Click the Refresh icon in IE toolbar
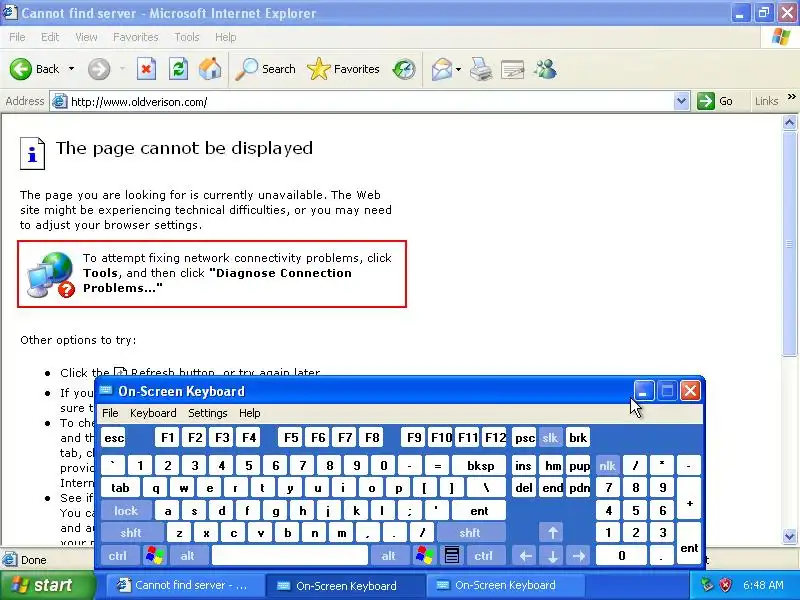800x600 pixels. coord(178,69)
